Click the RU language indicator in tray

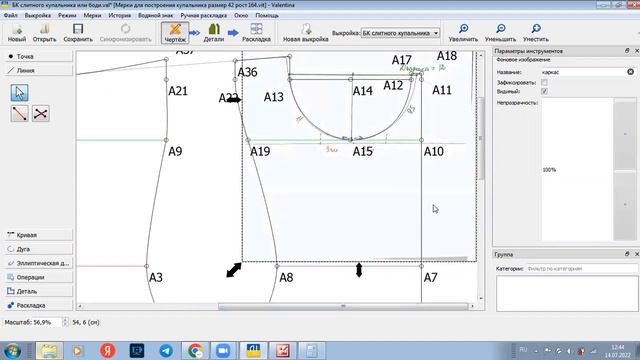tap(523, 350)
